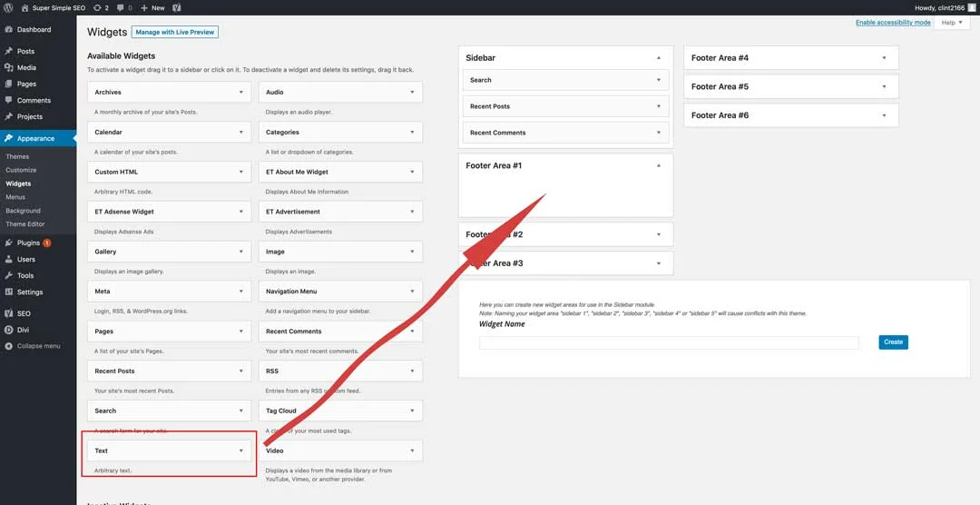Expand the Archives widget arrow
The height and width of the screenshot is (505, 980).
241,92
